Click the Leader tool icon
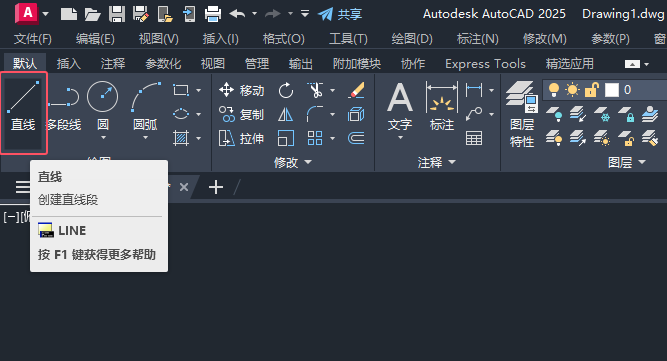 click(474, 114)
